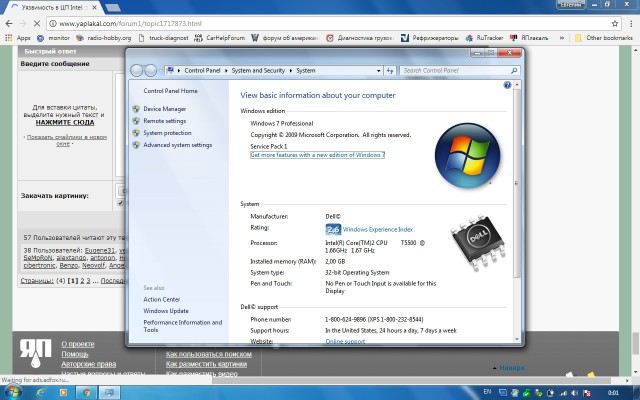Viewport: 640px width, 400px height.
Task: Open Windows Update under See also
Action: point(166,311)
